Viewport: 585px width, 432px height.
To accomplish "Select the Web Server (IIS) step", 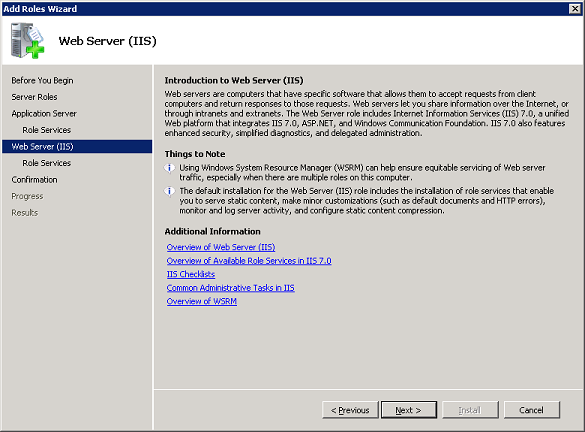I will click(x=77, y=147).
